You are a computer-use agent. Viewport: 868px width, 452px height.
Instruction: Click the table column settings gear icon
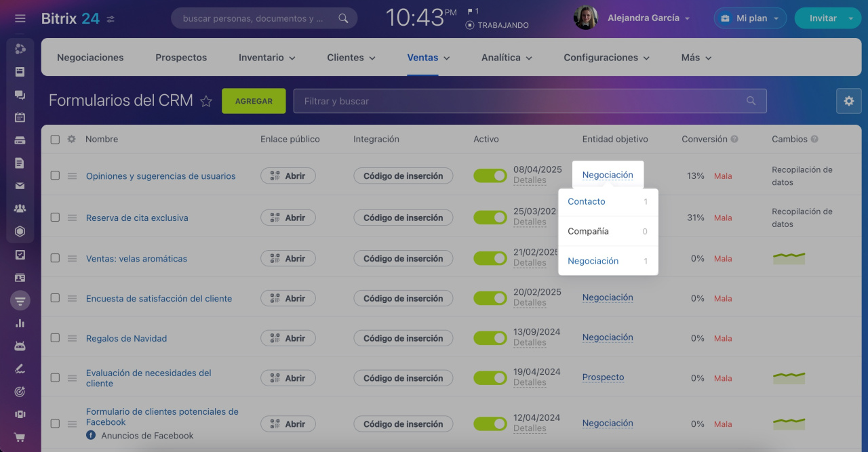[71, 139]
